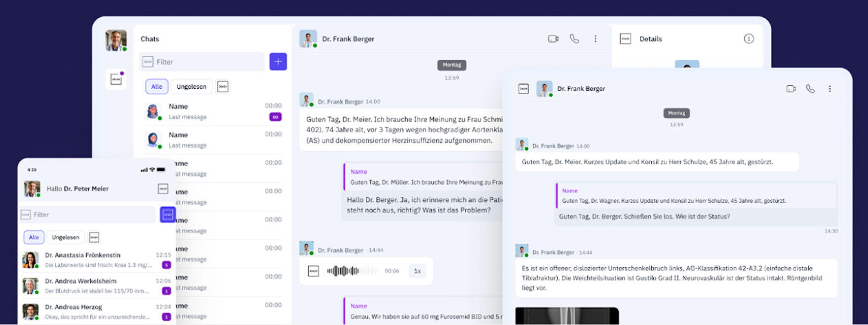The height and width of the screenshot is (325, 868).
Task: Click icon inside the mobile Filter field
Action: pos(26,215)
